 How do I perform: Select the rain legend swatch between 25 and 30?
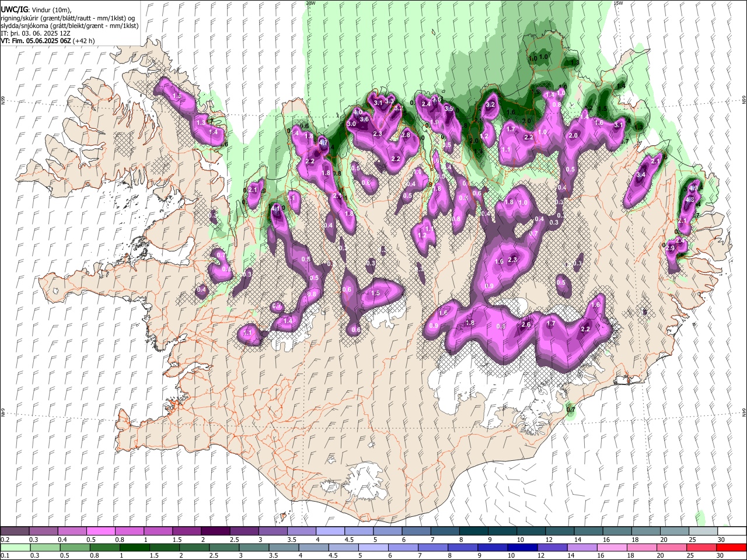coord(701,548)
